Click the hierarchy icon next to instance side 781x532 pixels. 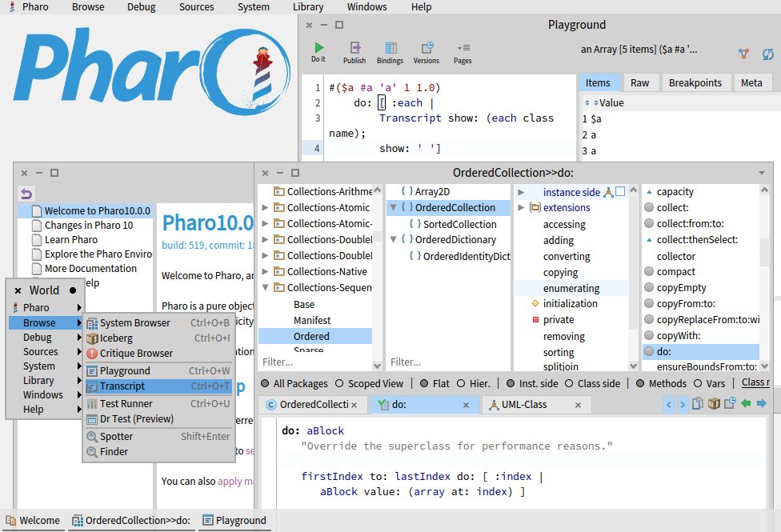608,192
